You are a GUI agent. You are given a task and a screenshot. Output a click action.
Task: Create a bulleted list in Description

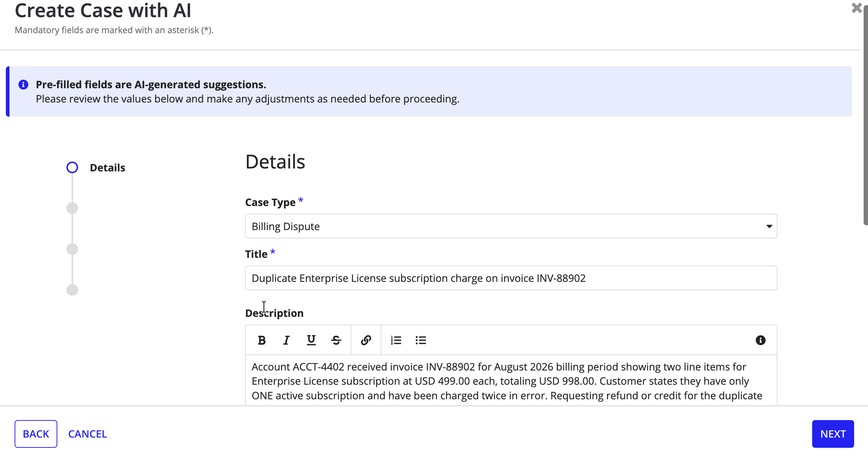(421, 340)
